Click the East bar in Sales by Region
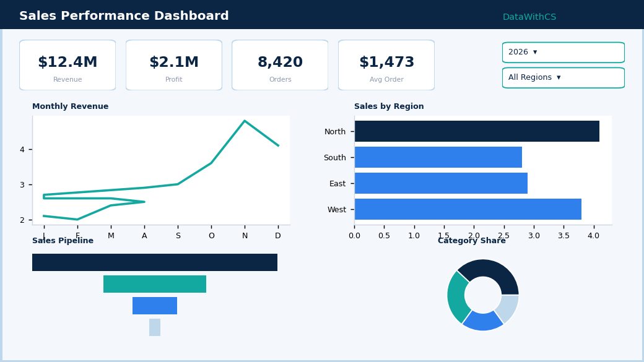The image size is (644, 362). 441,183
